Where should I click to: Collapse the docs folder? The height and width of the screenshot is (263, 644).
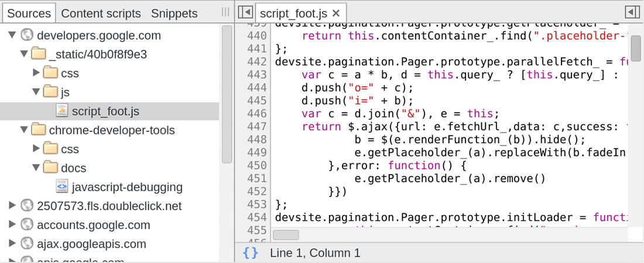[x=36, y=168]
